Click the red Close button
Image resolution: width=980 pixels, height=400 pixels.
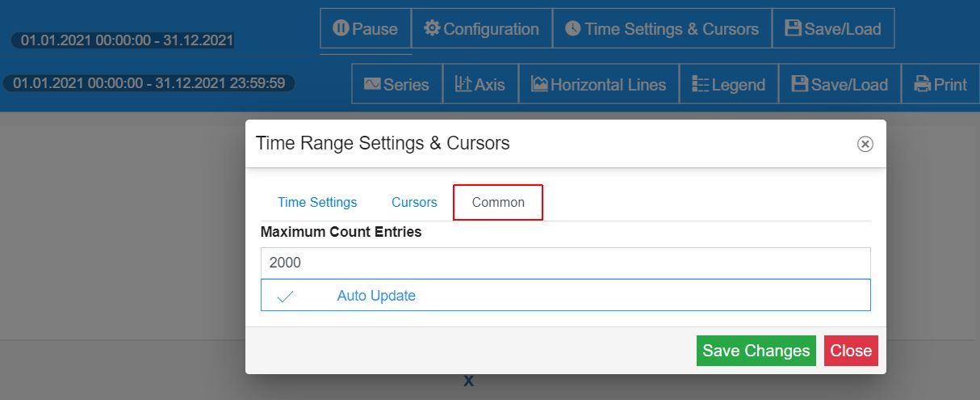coord(851,351)
